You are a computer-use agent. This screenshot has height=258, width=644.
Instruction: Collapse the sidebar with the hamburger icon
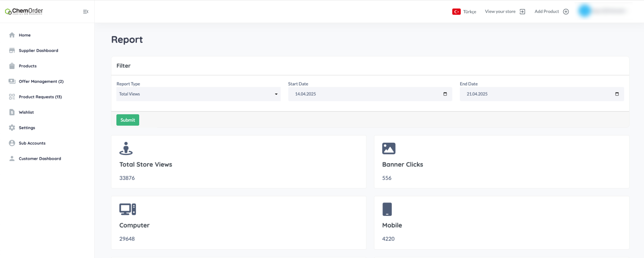86,12
